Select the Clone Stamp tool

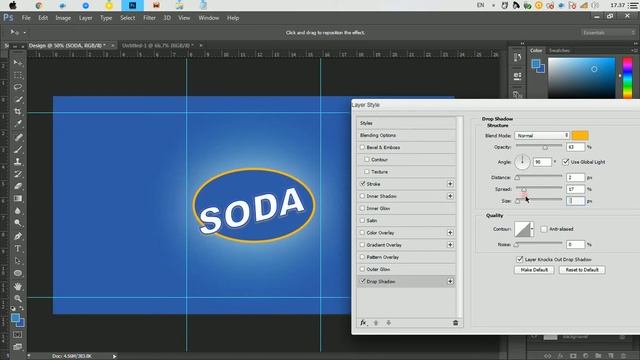pos(18,162)
